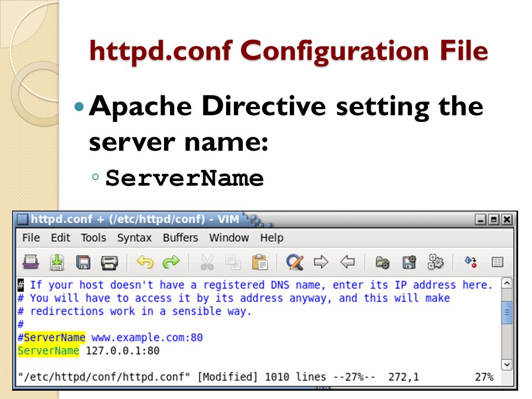532x399 pixels.
Task: Click the Save All floppy icon
Action: (83, 262)
